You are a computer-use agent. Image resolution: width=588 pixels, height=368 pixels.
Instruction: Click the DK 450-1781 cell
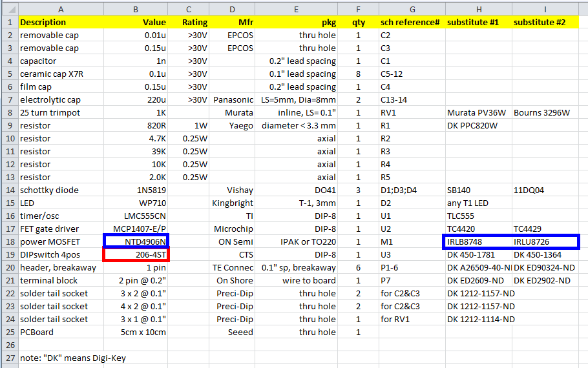pos(479,255)
